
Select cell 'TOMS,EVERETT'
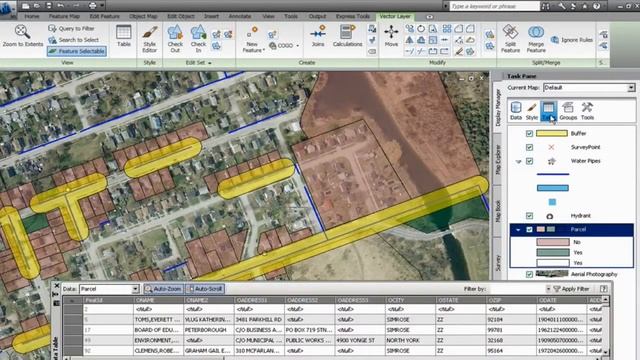coord(158,320)
